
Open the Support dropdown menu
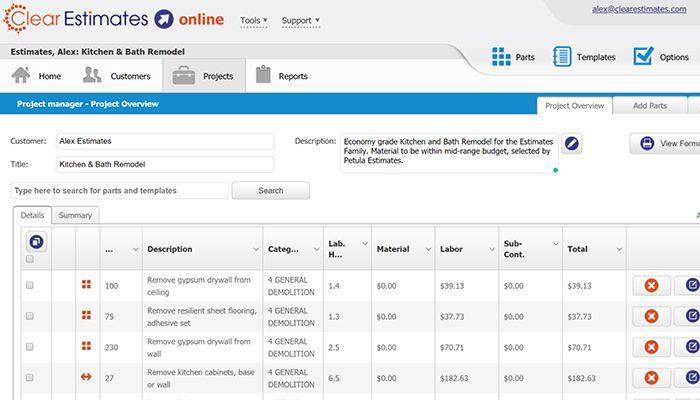(x=300, y=21)
